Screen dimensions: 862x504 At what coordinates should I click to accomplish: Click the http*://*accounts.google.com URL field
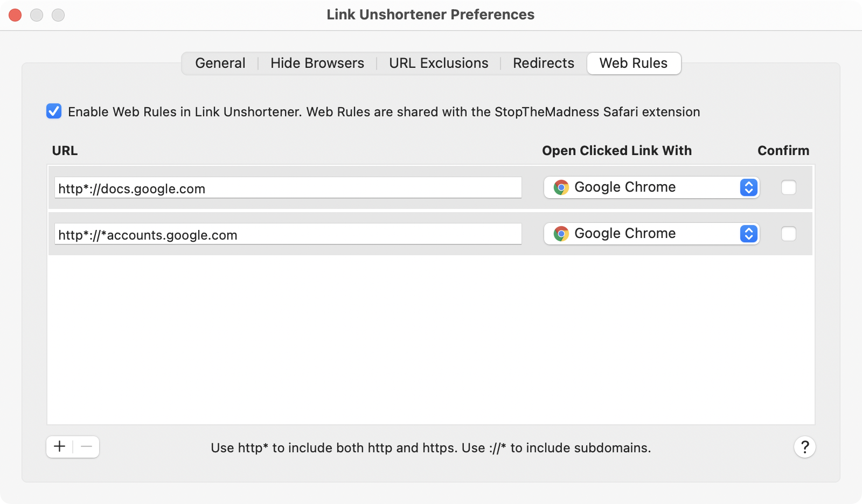tap(288, 235)
